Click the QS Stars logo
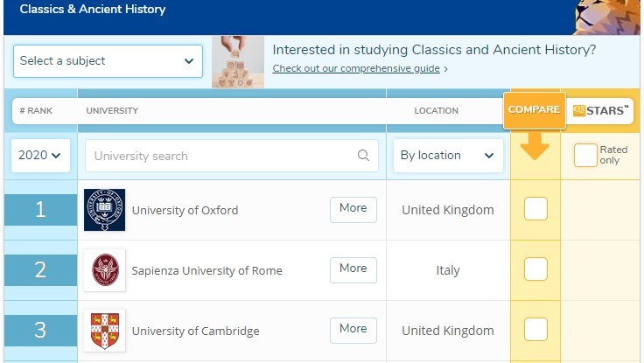The width and height of the screenshot is (644, 363). pos(601,110)
